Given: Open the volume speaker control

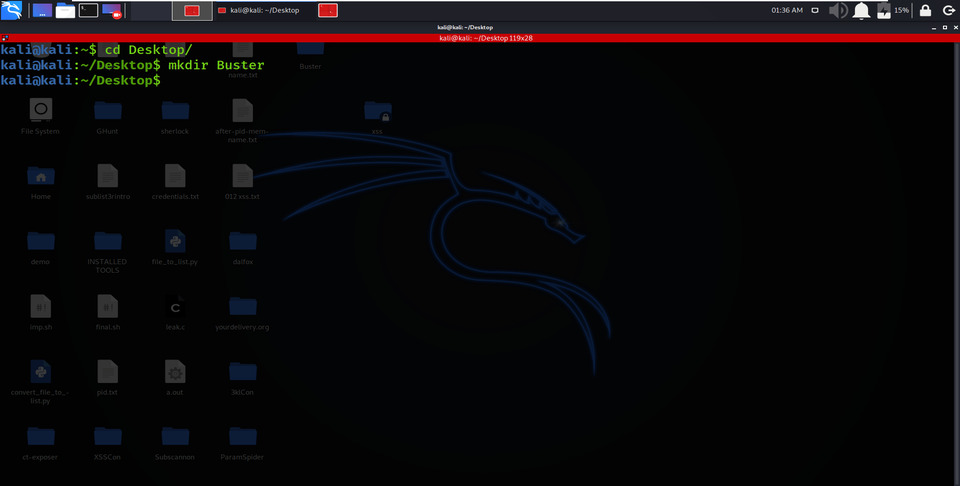Looking at the screenshot, I should click(838, 10).
